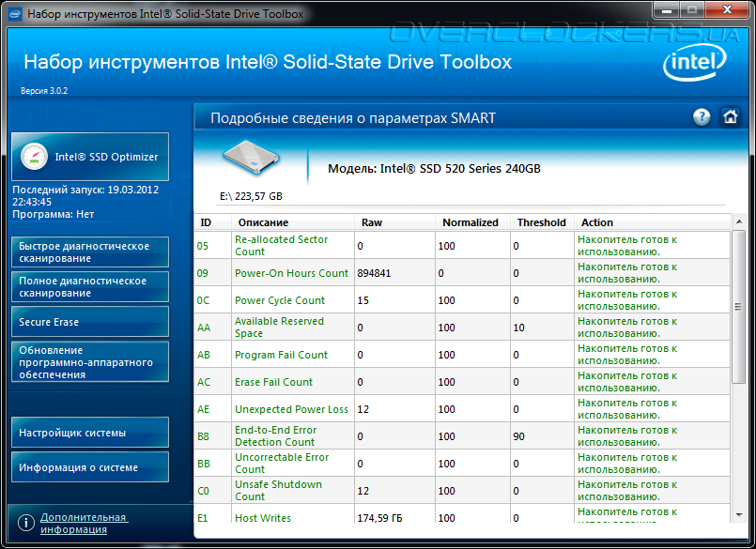Select the Unsafe Shutdown Count row
The image size is (756, 549).
[462, 491]
